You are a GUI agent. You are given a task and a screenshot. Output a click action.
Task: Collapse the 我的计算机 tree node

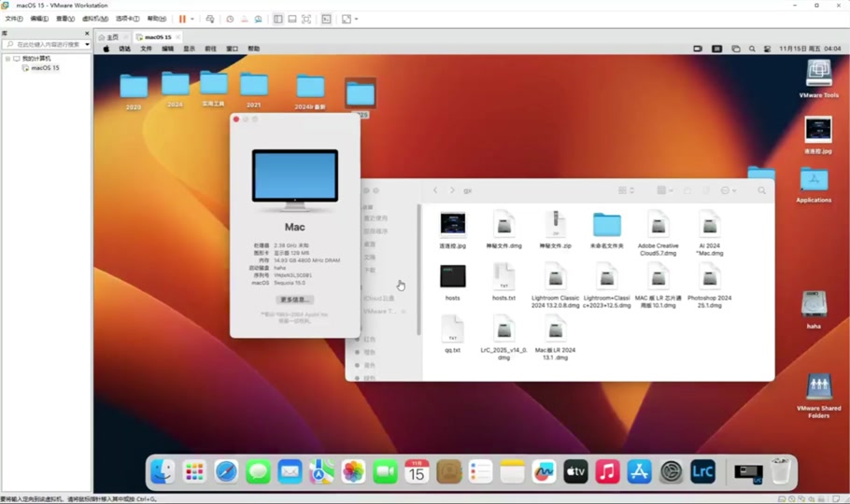[7, 59]
